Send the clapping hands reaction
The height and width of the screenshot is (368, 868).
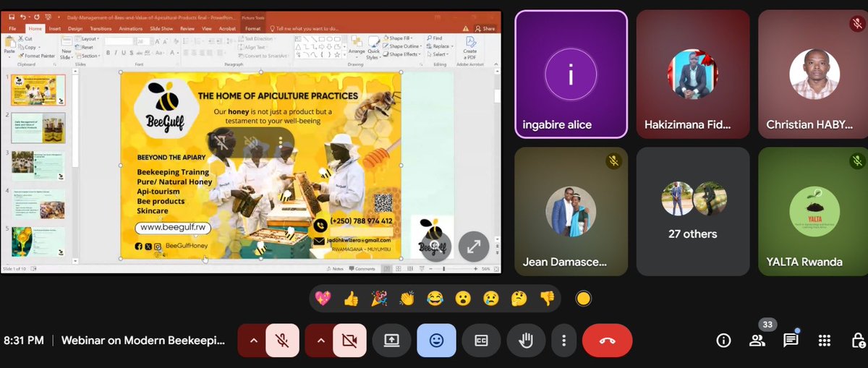pos(407,298)
